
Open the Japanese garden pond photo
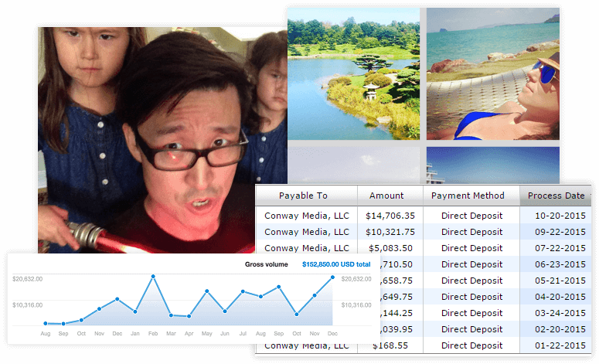[x=353, y=73]
